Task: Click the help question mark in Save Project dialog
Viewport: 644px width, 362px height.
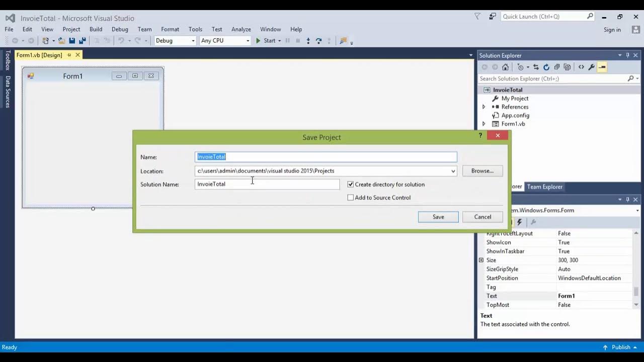Action: pyautogui.click(x=480, y=135)
